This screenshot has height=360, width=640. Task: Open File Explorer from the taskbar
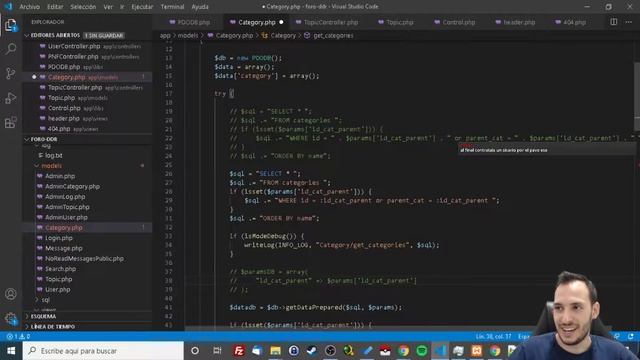(276, 351)
